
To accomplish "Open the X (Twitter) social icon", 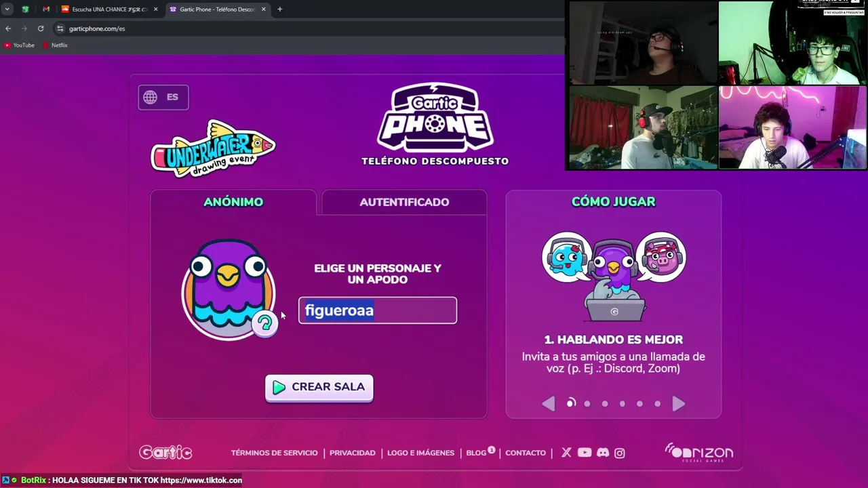I will pyautogui.click(x=566, y=453).
